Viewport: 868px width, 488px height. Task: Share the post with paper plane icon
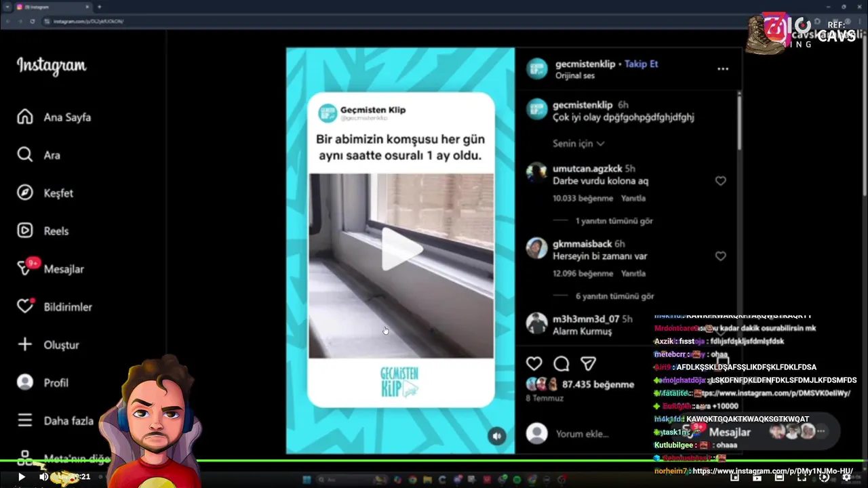(x=588, y=364)
